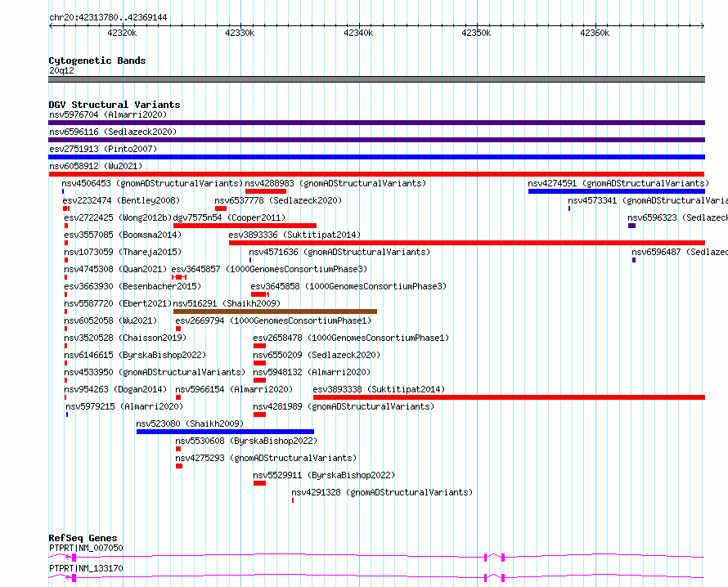Click the 42330k ruler position
This screenshot has height=587, width=728.
(x=240, y=33)
